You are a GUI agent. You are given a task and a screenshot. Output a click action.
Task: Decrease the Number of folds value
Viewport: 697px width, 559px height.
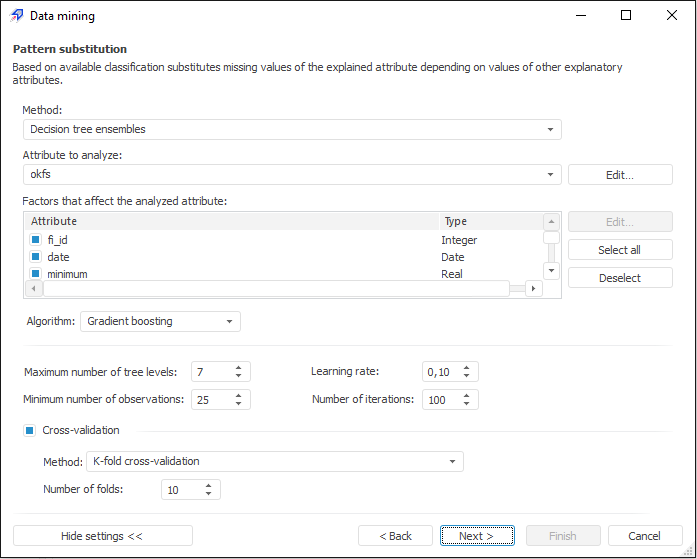(208, 494)
